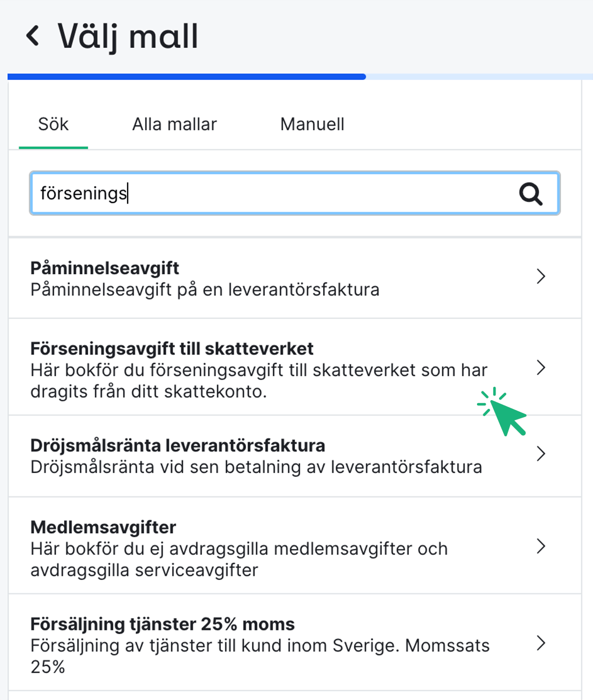Click the Välj mall page heading
593x700 pixels.
tap(128, 36)
